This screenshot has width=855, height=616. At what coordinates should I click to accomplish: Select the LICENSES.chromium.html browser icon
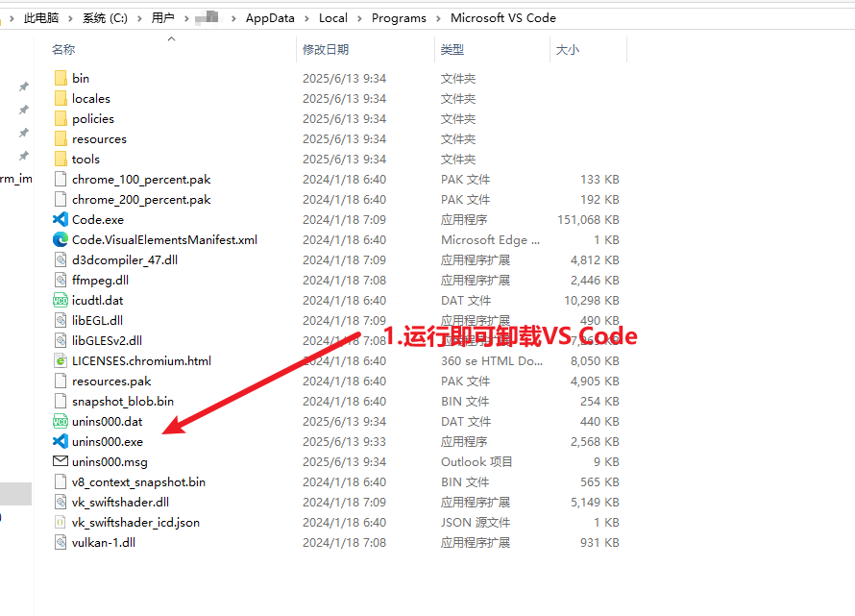61,360
